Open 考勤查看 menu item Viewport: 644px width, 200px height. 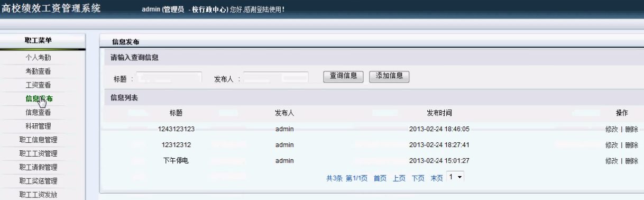pyautogui.click(x=39, y=71)
